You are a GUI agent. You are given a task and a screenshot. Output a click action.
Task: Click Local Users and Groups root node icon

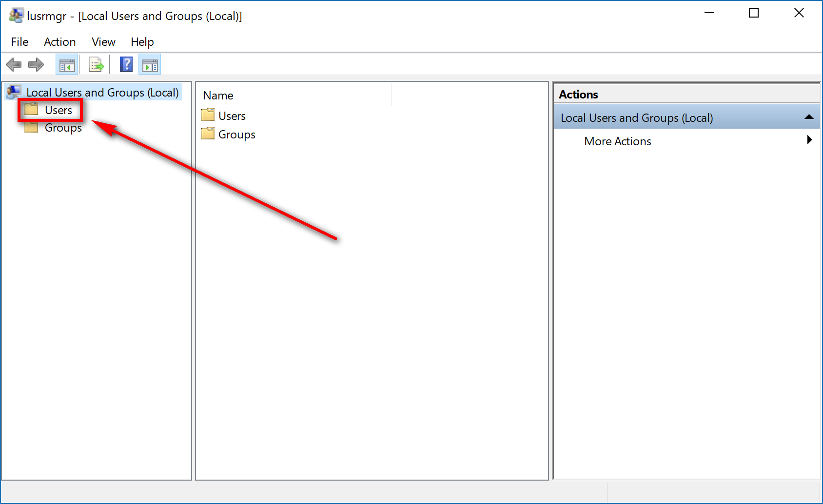(x=14, y=92)
